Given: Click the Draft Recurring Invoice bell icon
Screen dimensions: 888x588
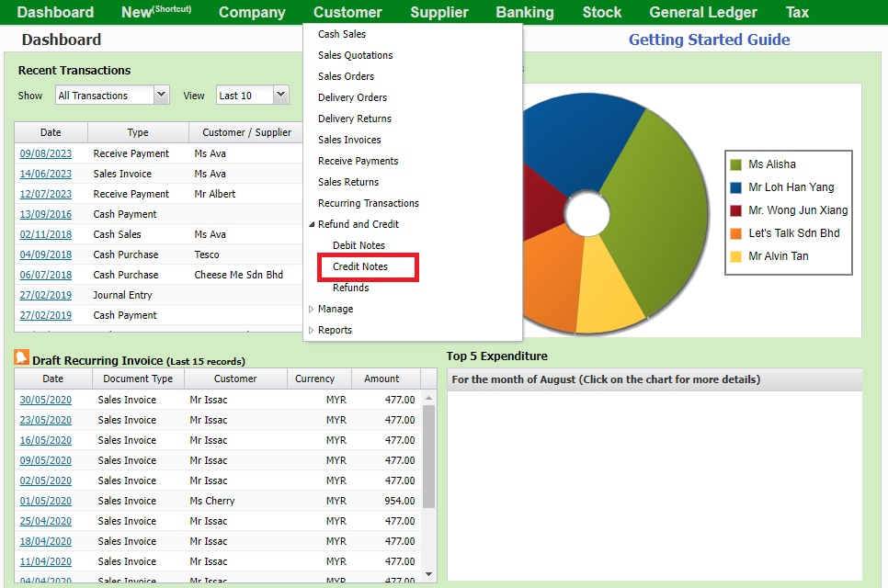Looking at the screenshot, I should 22,357.
